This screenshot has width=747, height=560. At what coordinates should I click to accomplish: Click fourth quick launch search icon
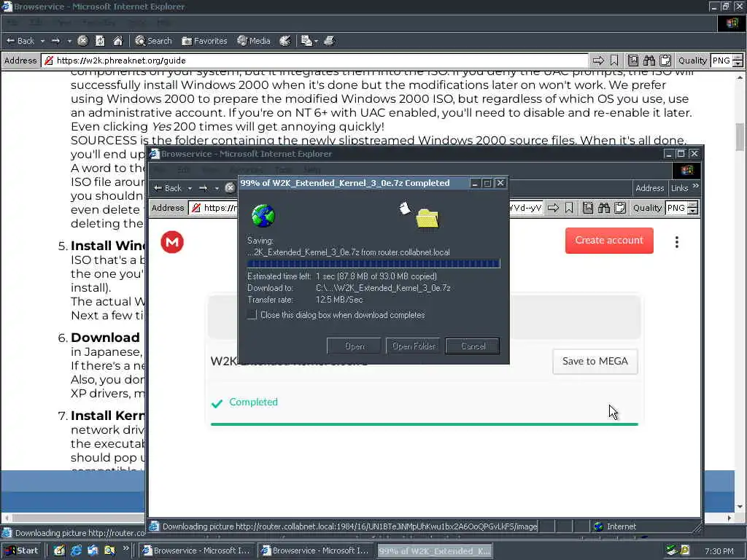point(109,551)
